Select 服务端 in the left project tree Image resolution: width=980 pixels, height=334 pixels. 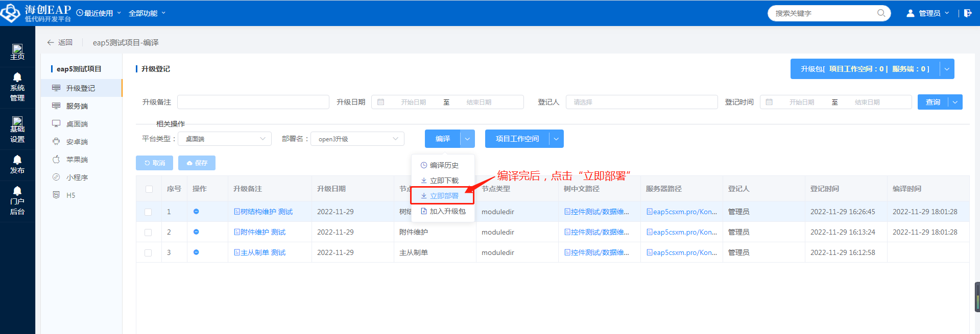point(77,106)
